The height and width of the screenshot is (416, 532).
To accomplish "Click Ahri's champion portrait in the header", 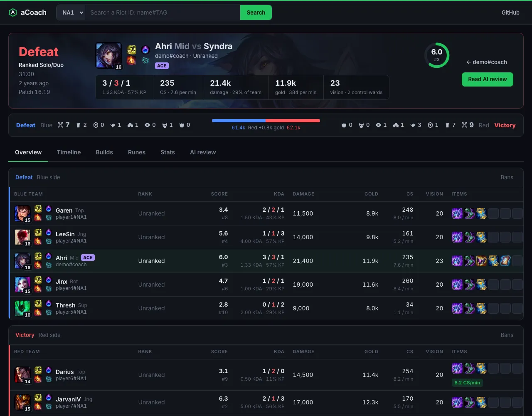I will pyautogui.click(x=109, y=56).
